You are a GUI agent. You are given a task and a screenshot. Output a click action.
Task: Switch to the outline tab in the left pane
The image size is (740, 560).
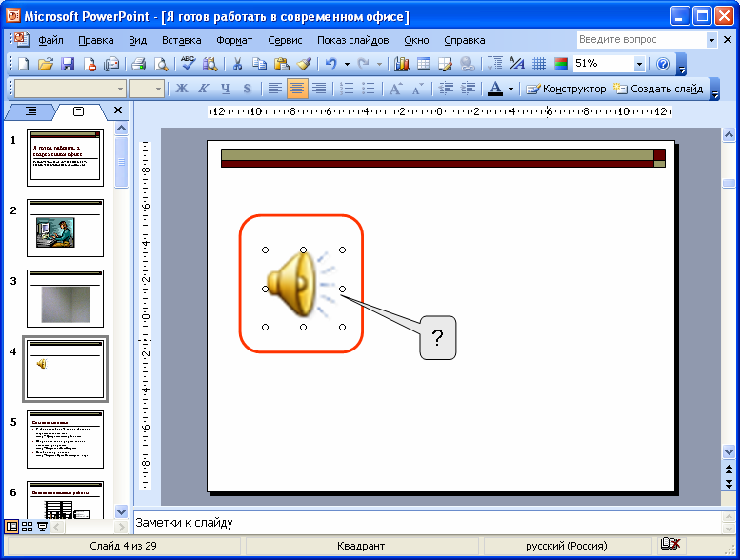[x=30, y=111]
